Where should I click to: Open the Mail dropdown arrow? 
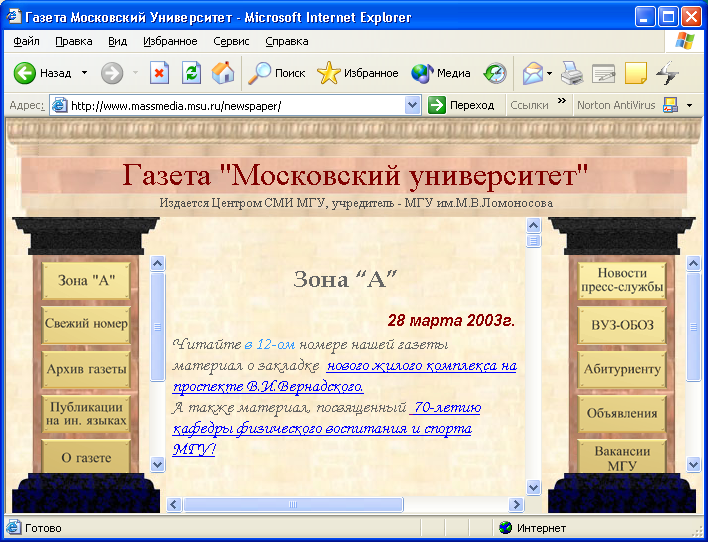click(x=550, y=73)
